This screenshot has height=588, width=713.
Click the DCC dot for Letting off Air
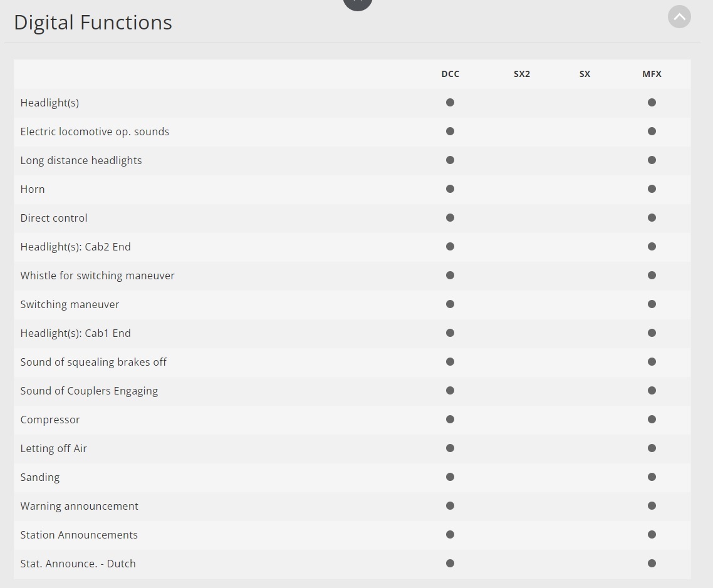450,448
